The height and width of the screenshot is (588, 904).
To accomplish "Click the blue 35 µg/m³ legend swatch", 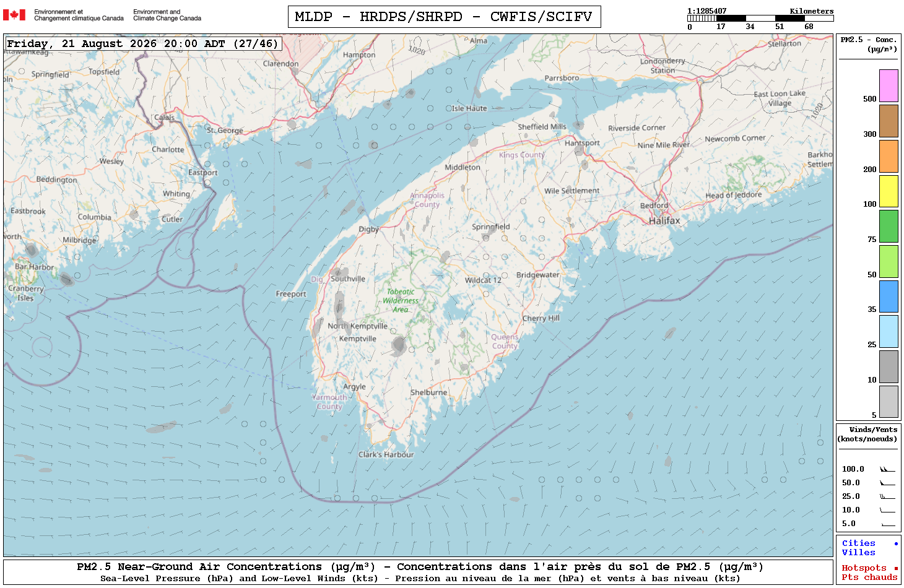I will pos(889,296).
